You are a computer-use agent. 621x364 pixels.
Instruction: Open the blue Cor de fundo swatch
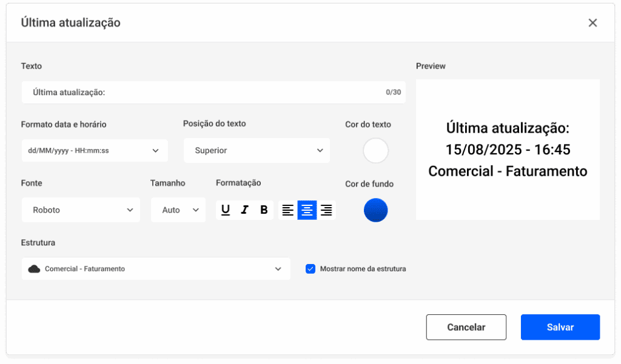point(375,210)
